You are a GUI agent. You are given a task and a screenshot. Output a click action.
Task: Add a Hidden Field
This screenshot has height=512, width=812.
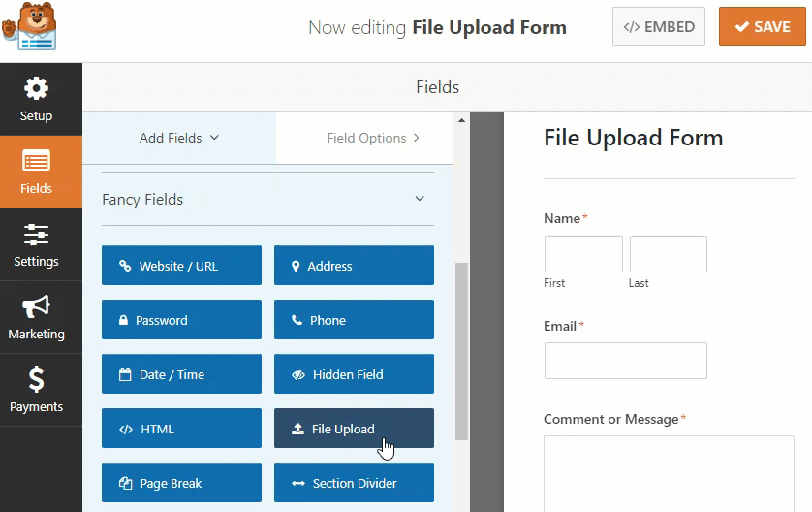point(355,374)
